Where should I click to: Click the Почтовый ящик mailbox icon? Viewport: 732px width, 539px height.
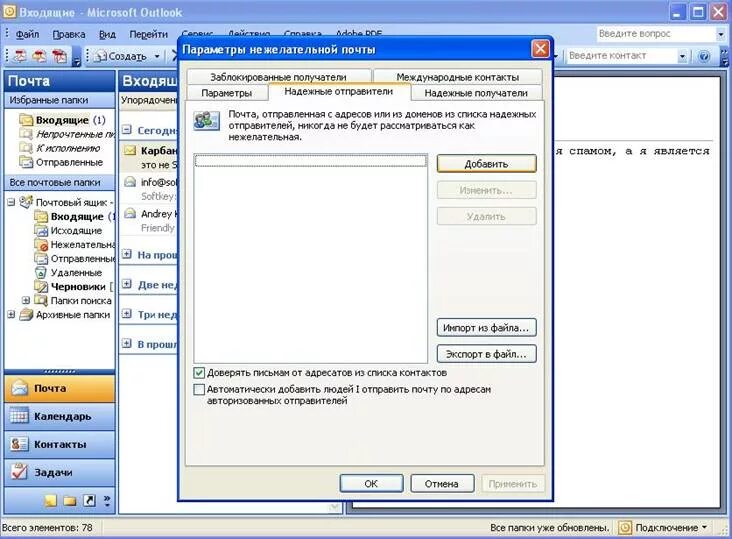26,202
